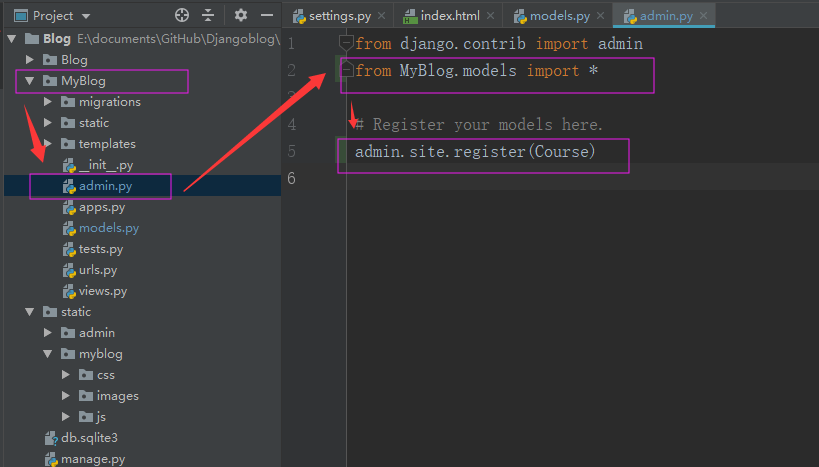
Task: Click the Python file icon of tests.py
Action: tap(69, 249)
